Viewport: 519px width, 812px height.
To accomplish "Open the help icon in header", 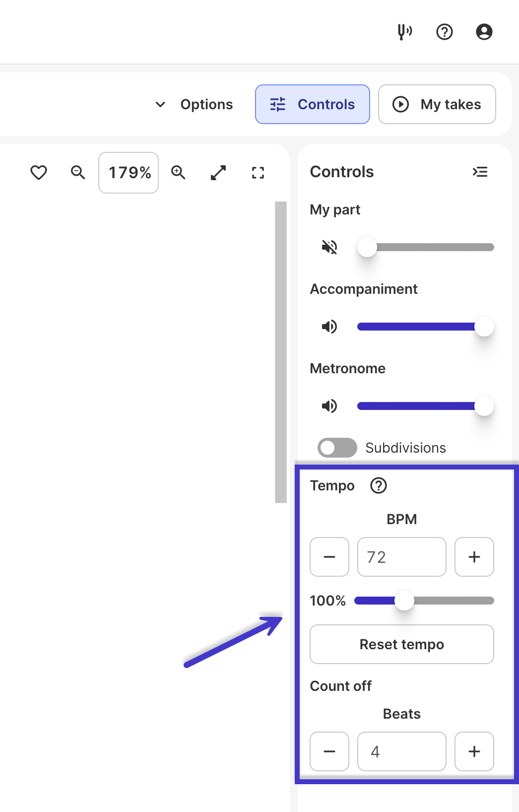I will 445,32.
